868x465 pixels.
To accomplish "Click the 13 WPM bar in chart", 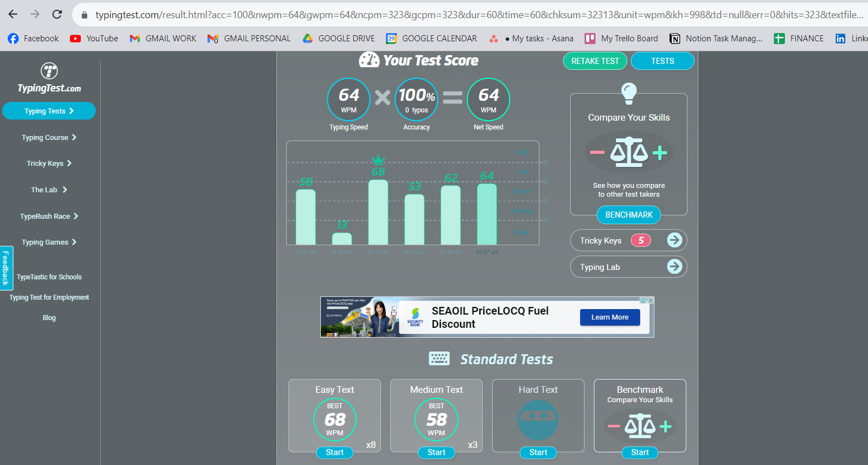I will 342,239.
